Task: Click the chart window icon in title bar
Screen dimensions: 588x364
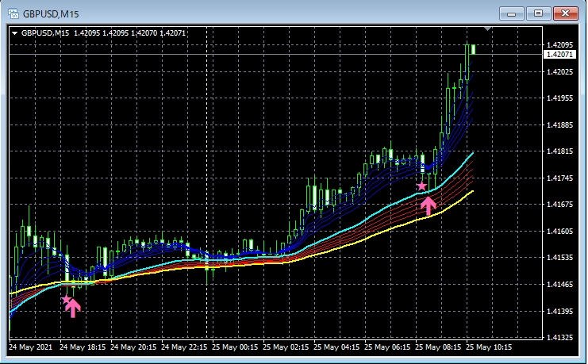Action: 12,13
